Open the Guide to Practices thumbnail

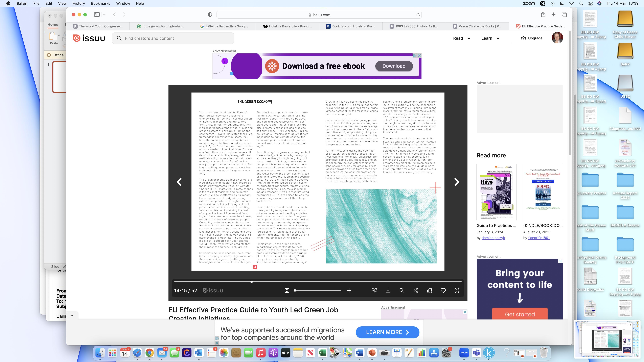496,192
